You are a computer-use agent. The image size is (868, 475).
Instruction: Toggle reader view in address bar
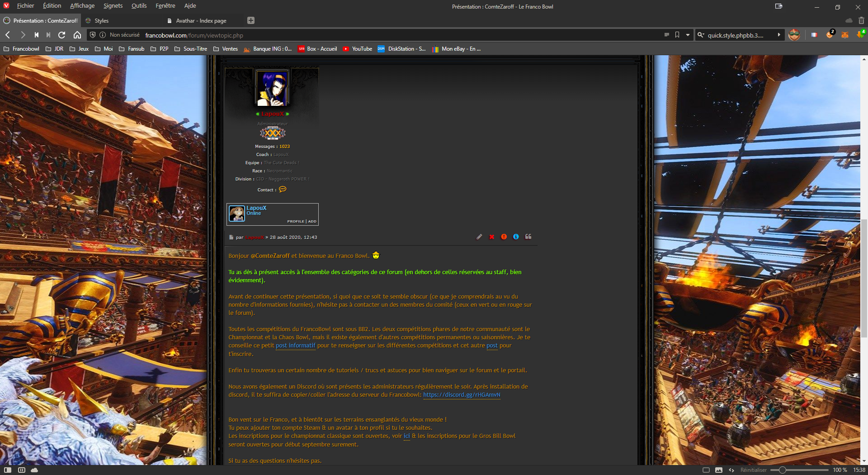(666, 35)
